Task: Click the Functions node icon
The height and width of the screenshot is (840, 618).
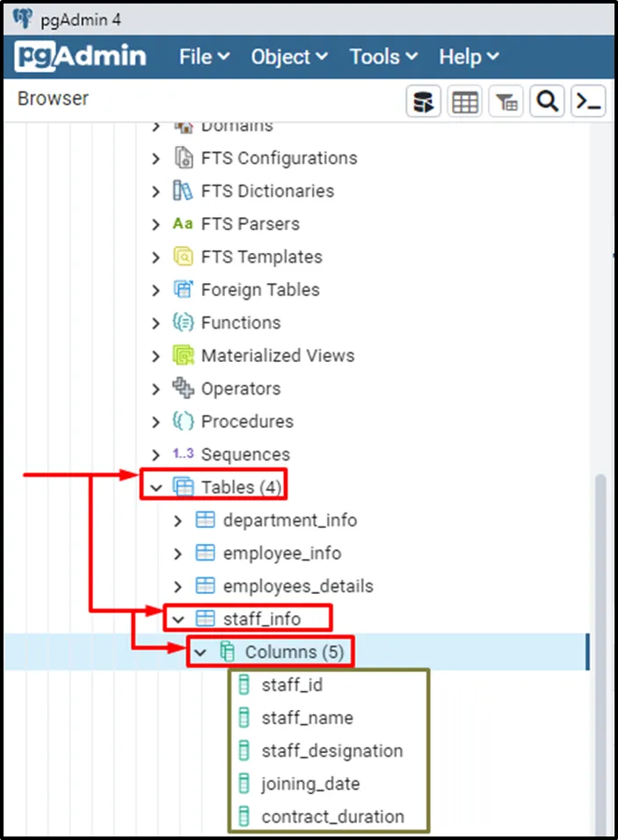Action: 183,322
